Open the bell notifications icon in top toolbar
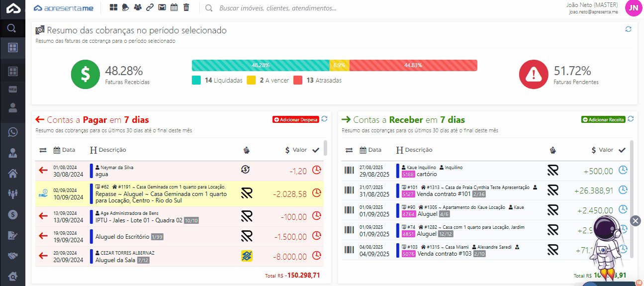 [x=126, y=7]
